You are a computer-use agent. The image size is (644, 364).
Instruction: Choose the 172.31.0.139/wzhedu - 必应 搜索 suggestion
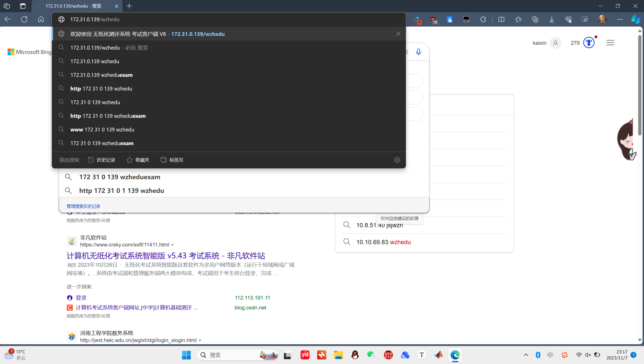[x=229, y=48]
